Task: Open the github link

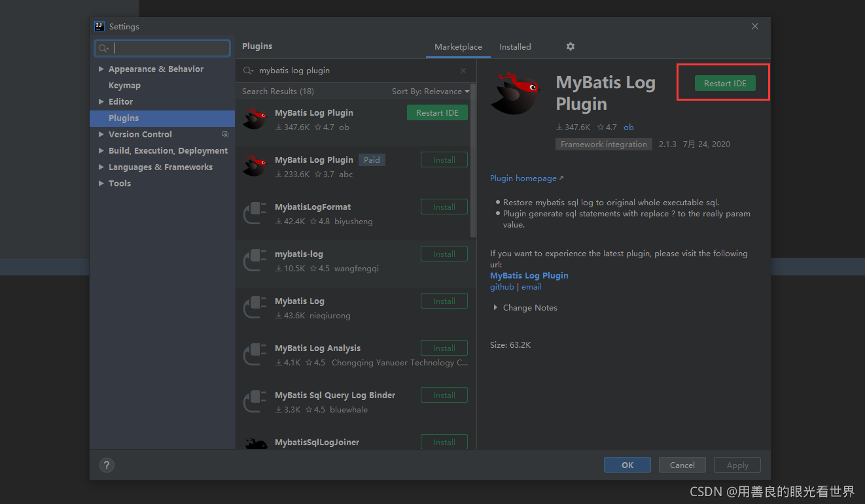Action: click(502, 287)
